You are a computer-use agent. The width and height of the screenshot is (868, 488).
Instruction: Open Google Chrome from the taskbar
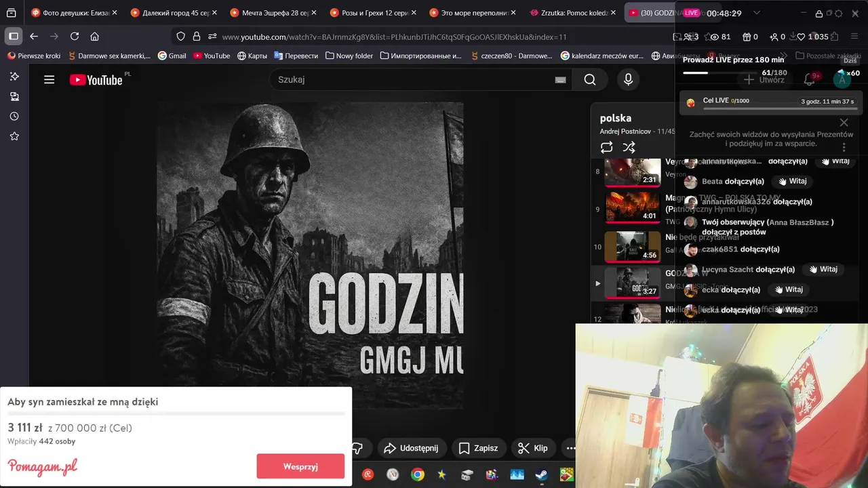[x=418, y=474]
